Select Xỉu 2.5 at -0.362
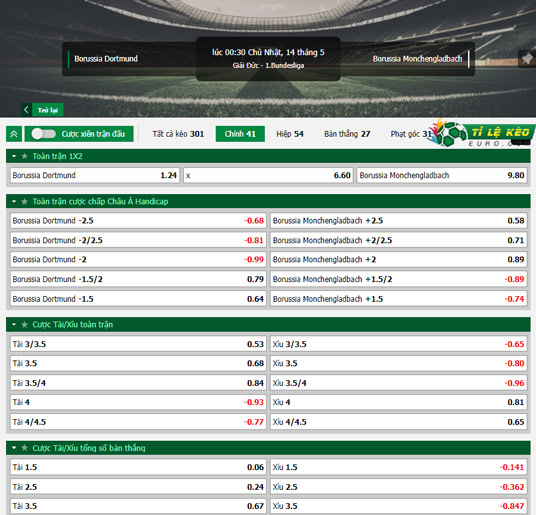Viewport: 536px width, 515px height. 398,487
